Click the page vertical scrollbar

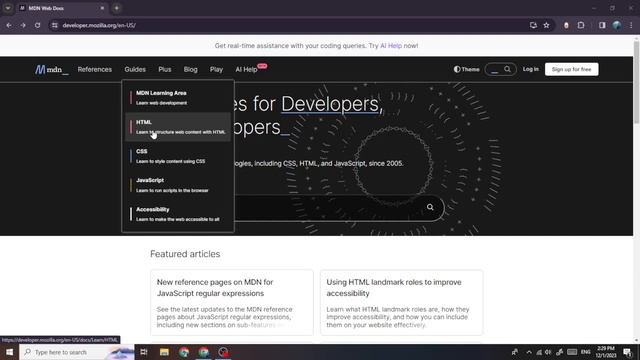click(636, 82)
